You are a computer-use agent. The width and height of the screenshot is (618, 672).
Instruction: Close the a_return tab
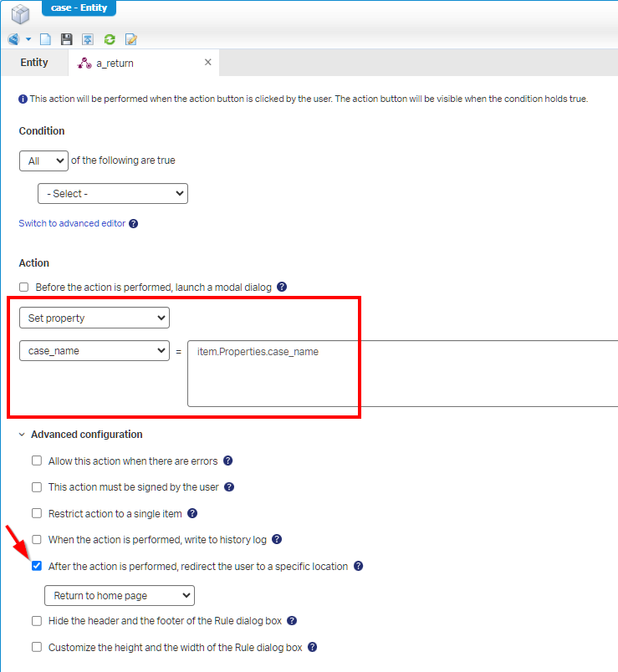[x=208, y=62]
